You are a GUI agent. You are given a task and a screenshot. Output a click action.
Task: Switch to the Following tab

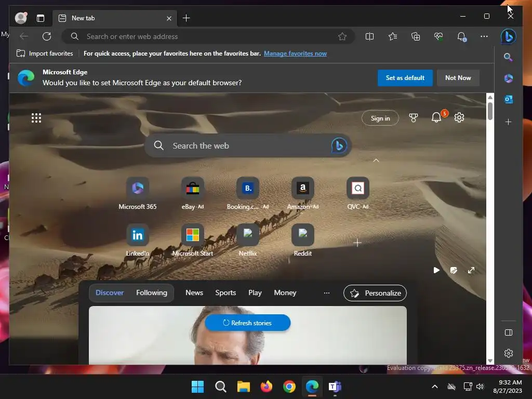point(152,292)
